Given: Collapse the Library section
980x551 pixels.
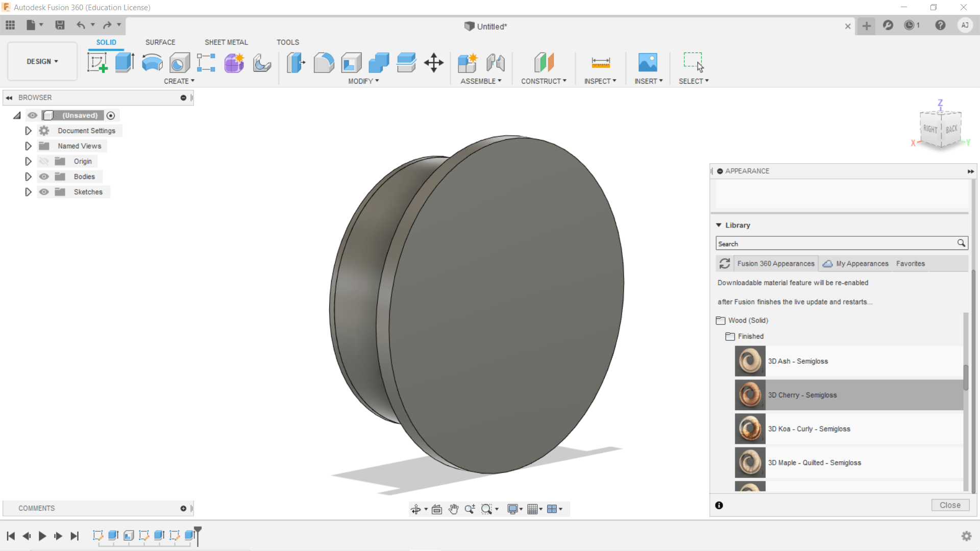Looking at the screenshot, I should tap(719, 225).
